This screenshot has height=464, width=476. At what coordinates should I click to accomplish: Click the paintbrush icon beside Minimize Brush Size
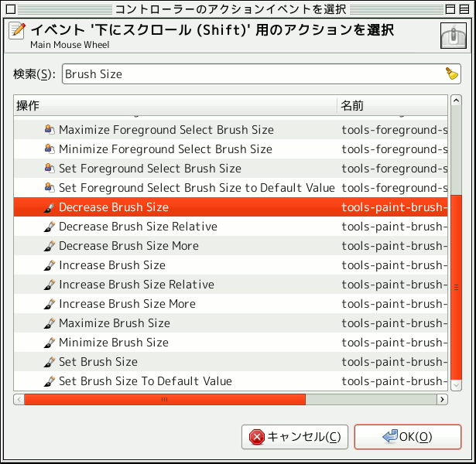pyautogui.click(x=49, y=343)
